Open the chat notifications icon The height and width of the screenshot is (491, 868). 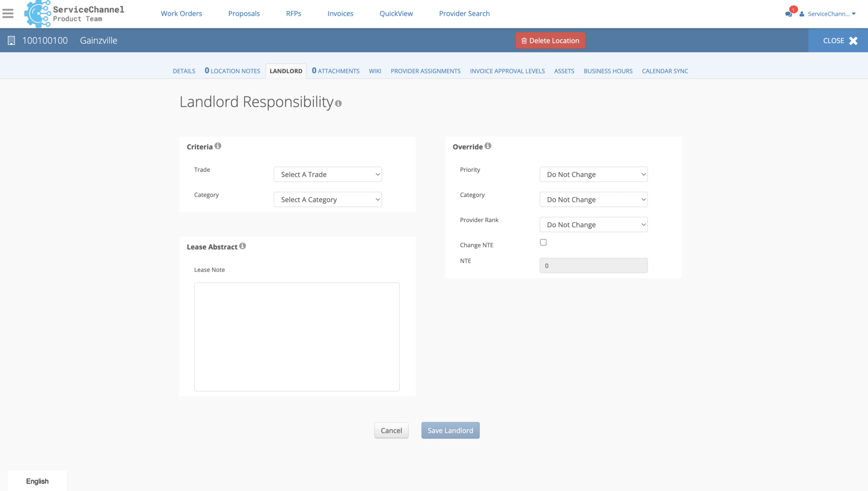coord(788,14)
